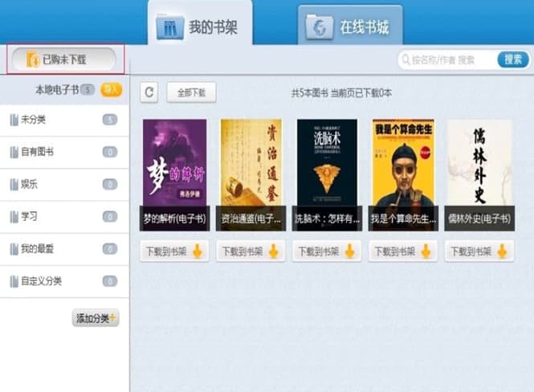
Task: Click the book icon beside 娱乐
Action: coord(14,185)
